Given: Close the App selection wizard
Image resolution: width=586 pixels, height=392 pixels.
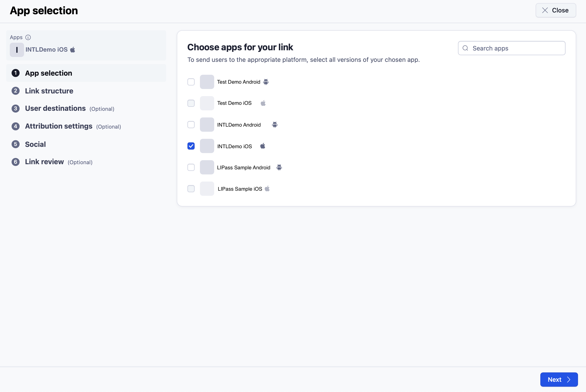Looking at the screenshot, I should pyautogui.click(x=555, y=10).
